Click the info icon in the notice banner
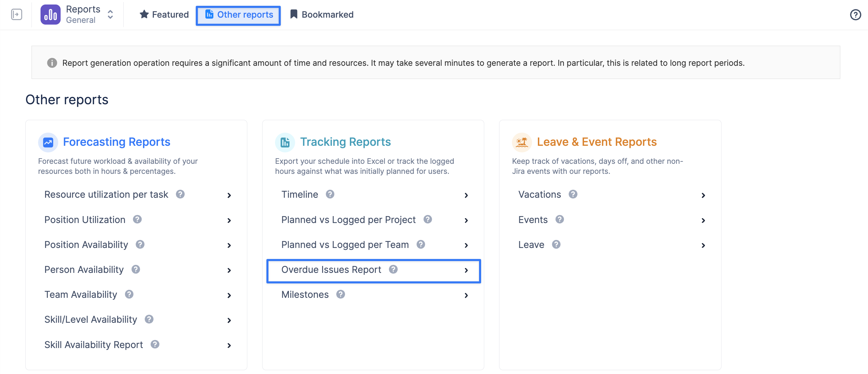Screen dimensions: 868x374 (x=52, y=63)
